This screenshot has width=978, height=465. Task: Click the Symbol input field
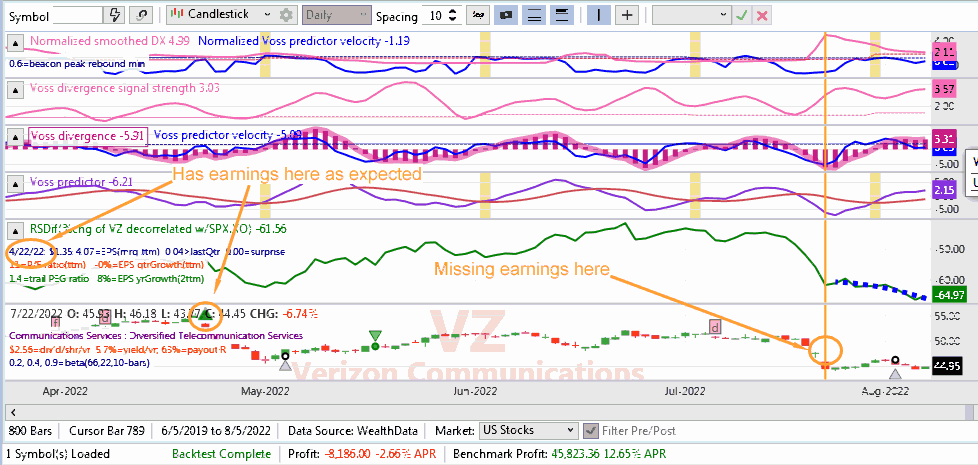click(78, 14)
